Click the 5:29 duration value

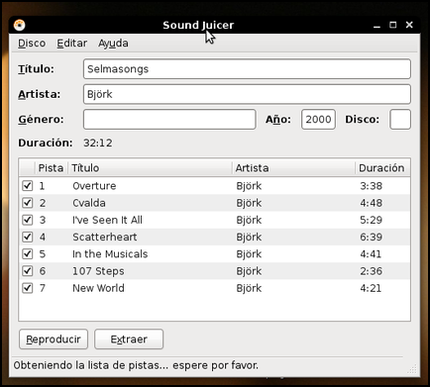(x=371, y=220)
